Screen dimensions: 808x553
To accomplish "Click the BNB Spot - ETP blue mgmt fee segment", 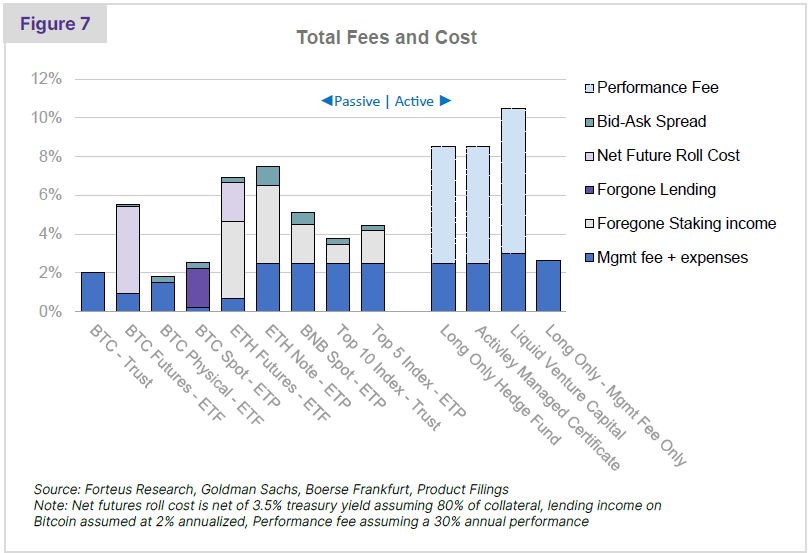I will point(303,288).
